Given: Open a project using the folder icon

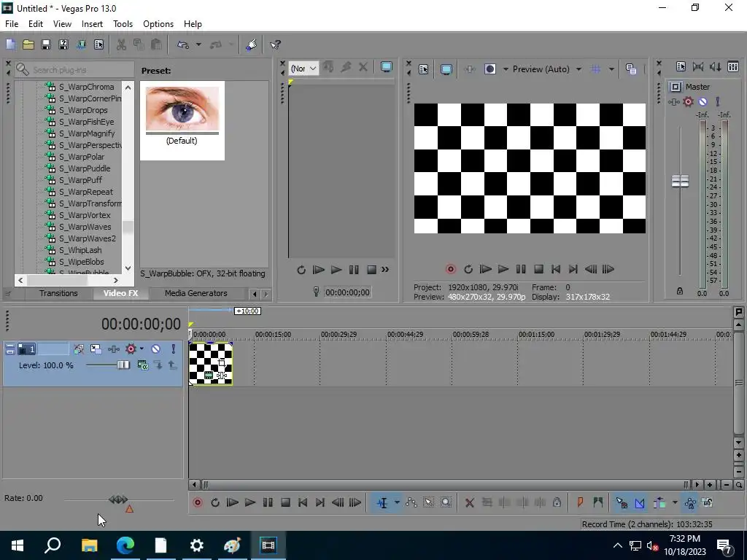Looking at the screenshot, I should pos(28,44).
